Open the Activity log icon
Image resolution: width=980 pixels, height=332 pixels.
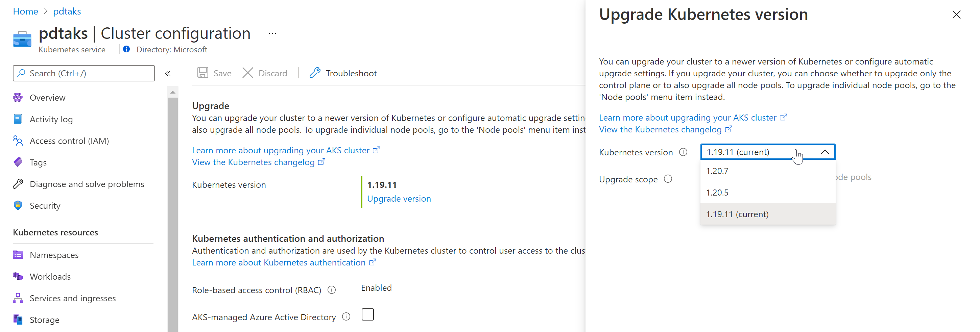[18, 119]
